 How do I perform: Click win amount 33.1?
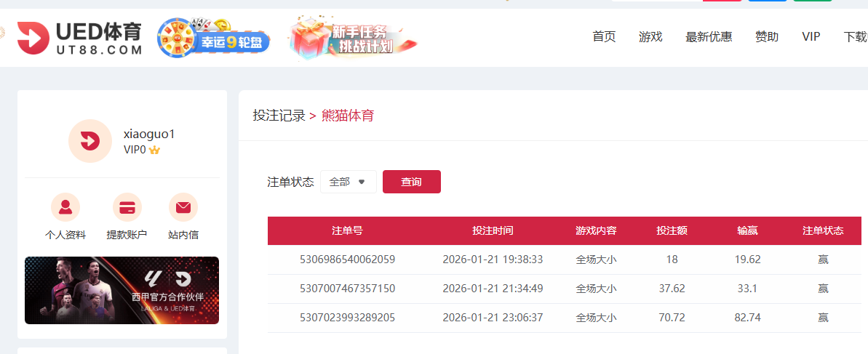pyautogui.click(x=747, y=289)
